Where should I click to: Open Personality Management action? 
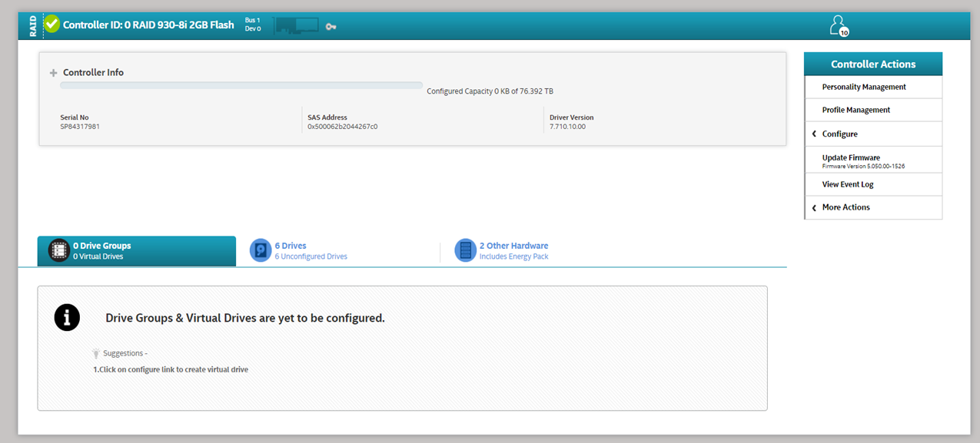[873, 87]
